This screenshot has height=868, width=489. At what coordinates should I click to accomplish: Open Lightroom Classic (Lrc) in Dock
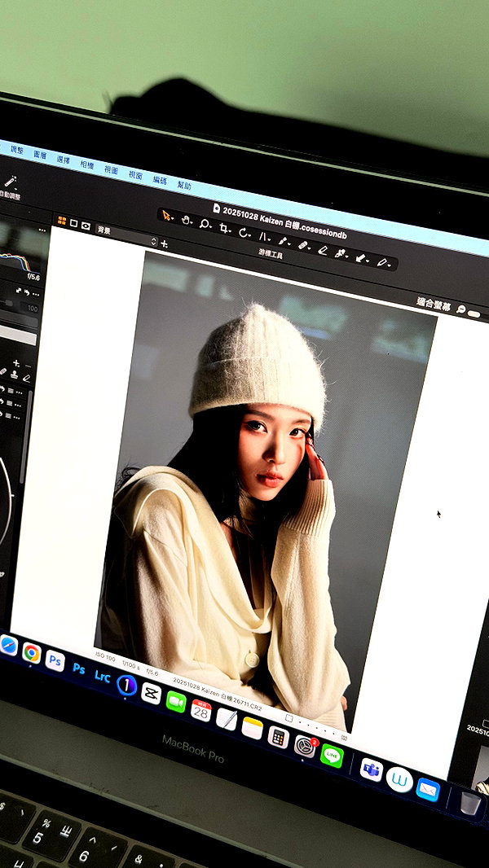pos(102,676)
